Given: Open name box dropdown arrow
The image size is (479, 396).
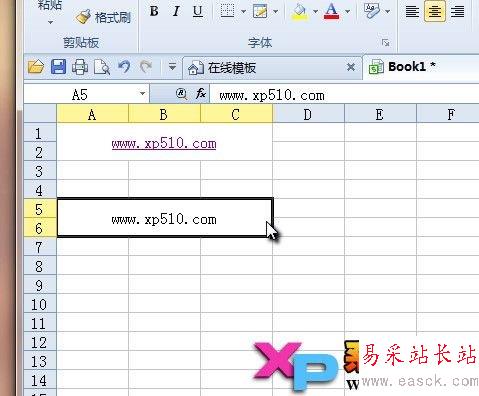Looking at the screenshot, I should 142,94.
